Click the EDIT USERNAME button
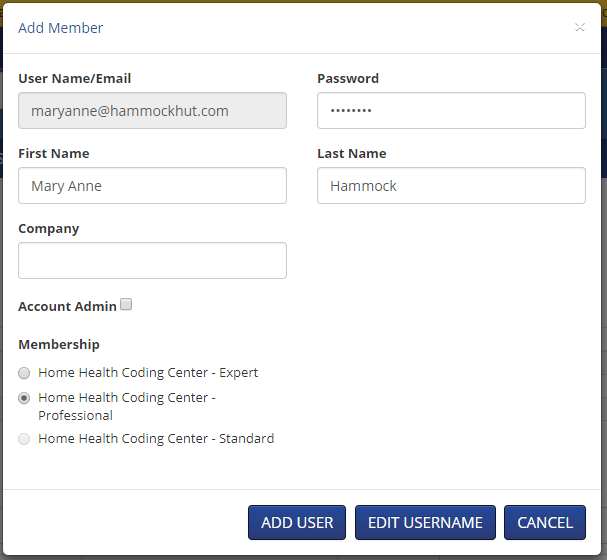607x560 pixels. coord(425,522)
